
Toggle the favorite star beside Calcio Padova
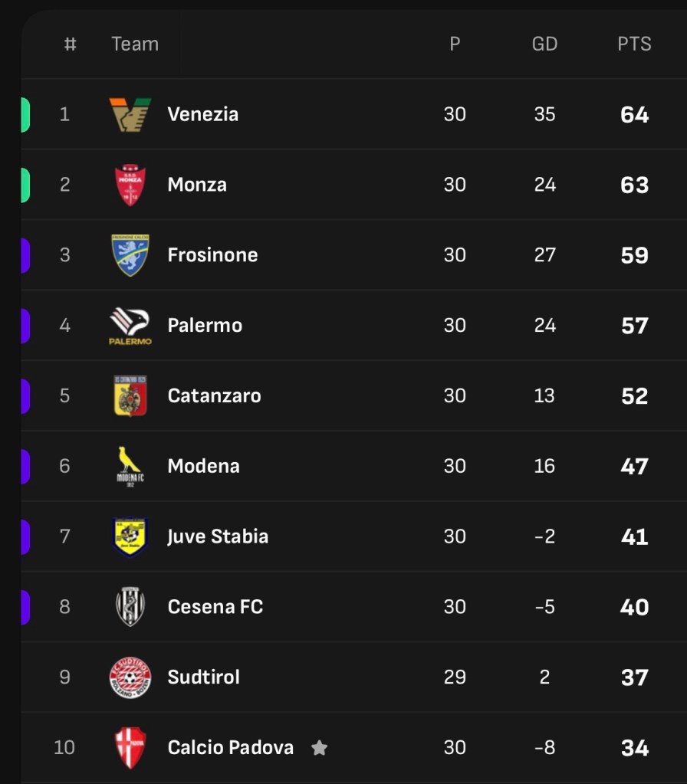(319, 748)
